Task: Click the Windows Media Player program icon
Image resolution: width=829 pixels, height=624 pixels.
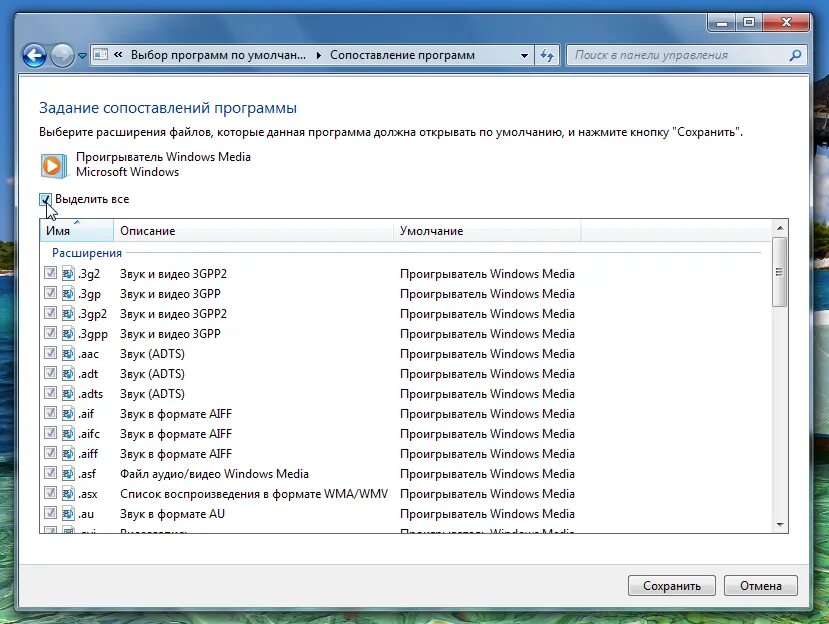Action: (x=53, y=166)
